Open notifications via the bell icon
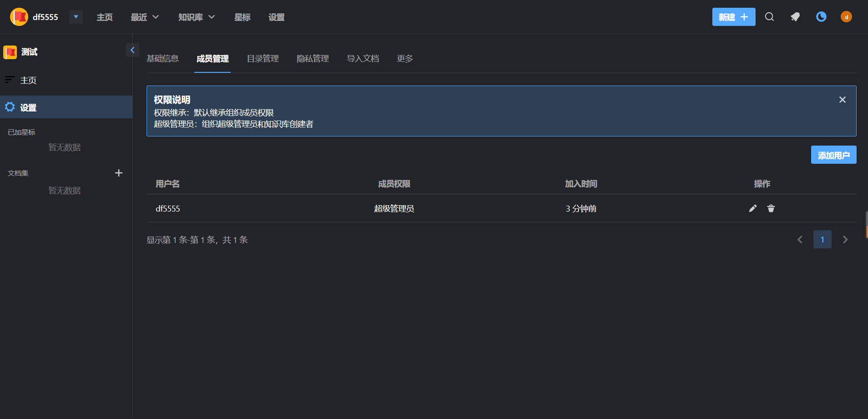The image size is (868, 419). [x=795, y=17]
